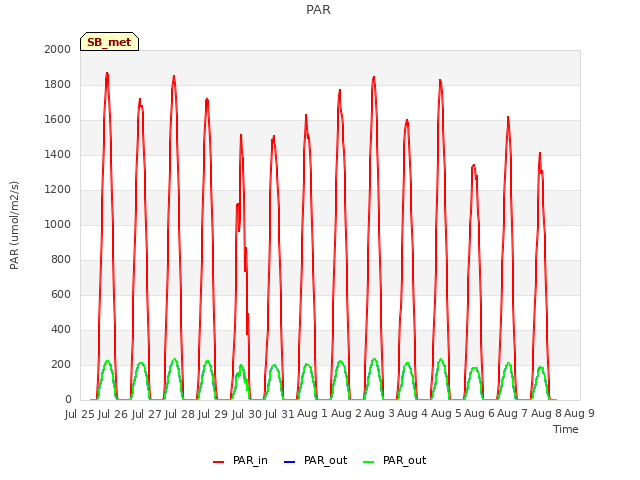640x480 pixels.
Task: Click the Aug 2 red PAR_in peak
Action: 373,78
